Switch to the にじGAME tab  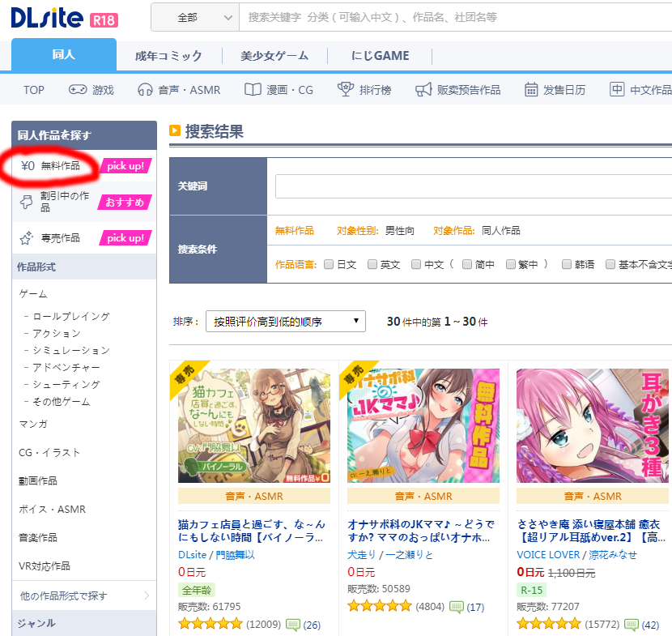(x=381, y=56)
